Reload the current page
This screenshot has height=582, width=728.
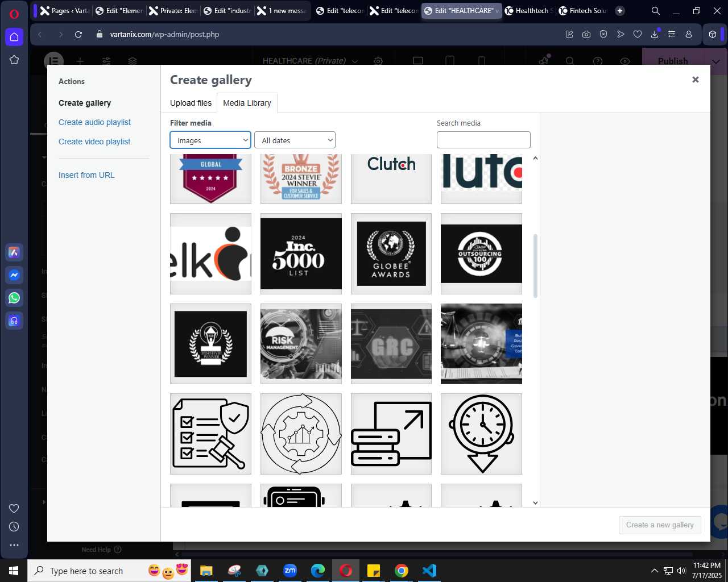[78, 35]
